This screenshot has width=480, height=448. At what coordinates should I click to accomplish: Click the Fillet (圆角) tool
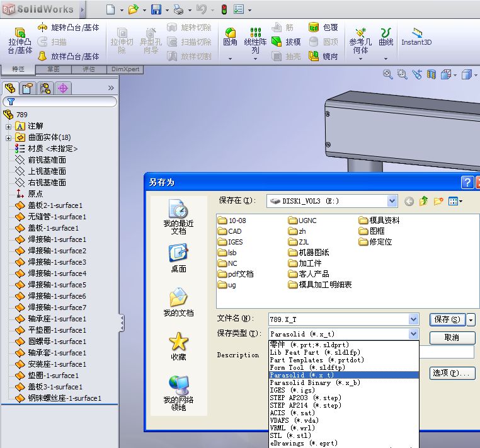(230, 37)
